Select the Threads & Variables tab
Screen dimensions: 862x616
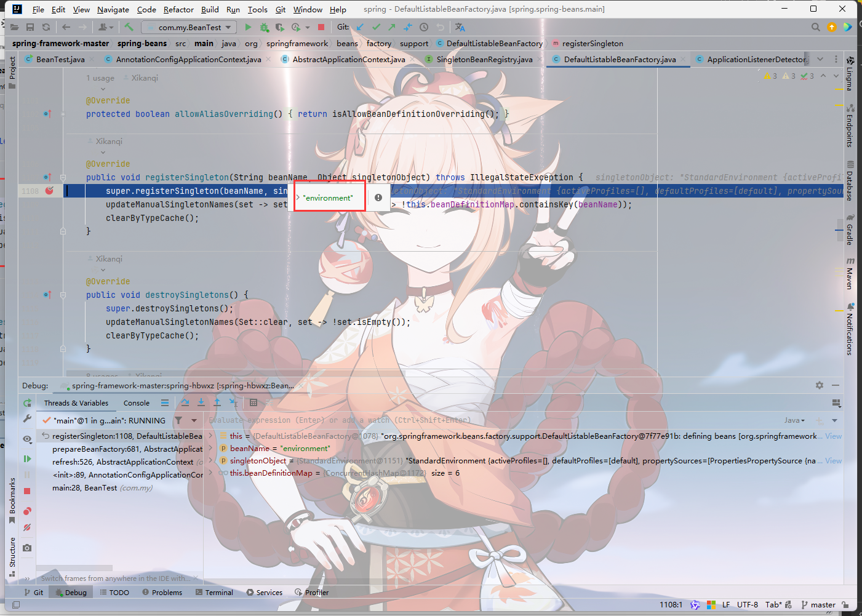(76, 403)
